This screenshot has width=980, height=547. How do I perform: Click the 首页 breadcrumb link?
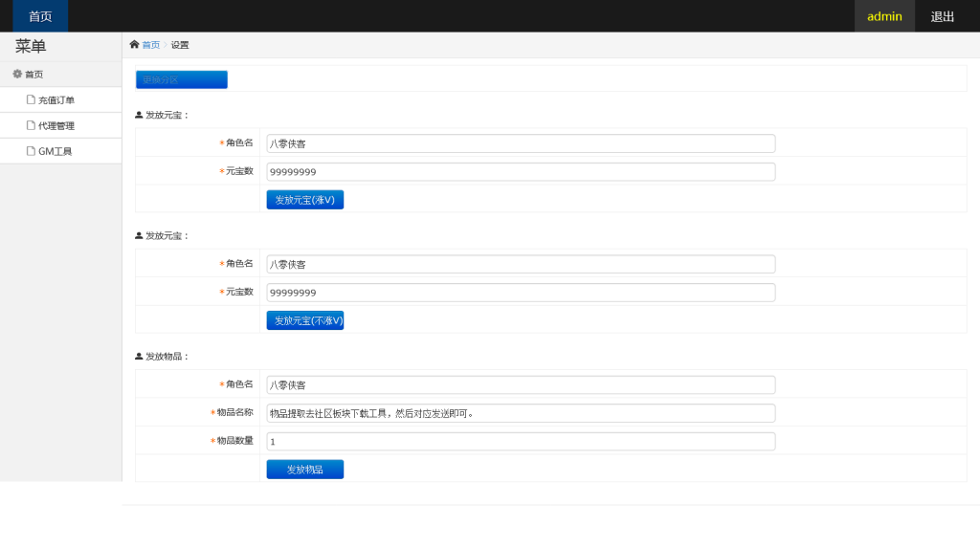[x=151, y=45]
